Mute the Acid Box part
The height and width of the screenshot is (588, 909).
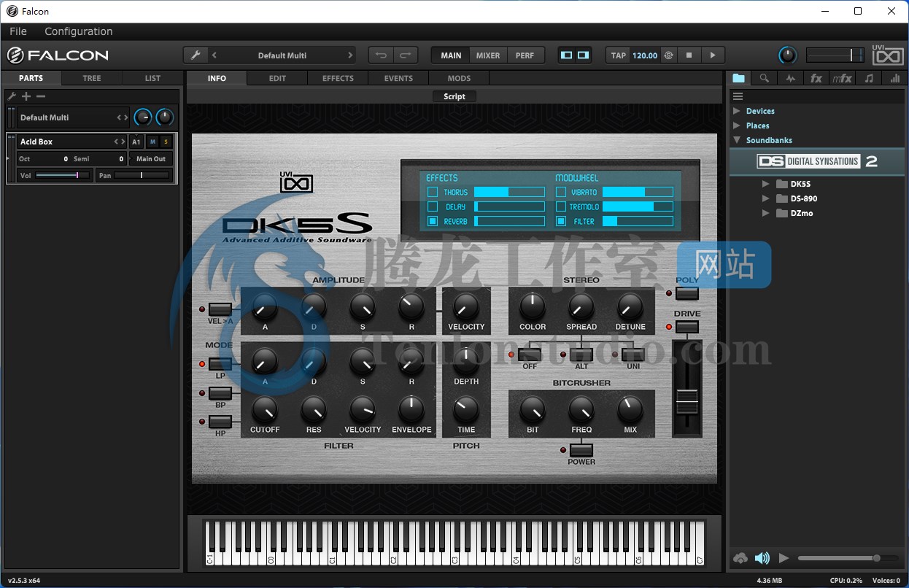(152, 142)
